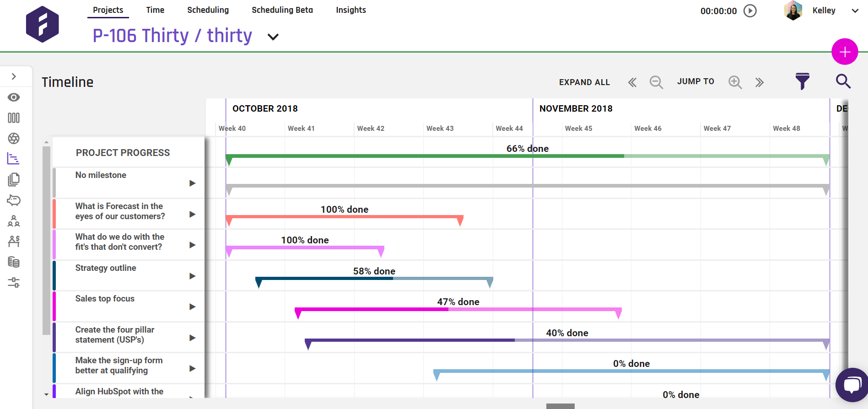Open the timeline filter funnel
The height and width of the screenshot is (409, 868).
click(x=802, y=81)
